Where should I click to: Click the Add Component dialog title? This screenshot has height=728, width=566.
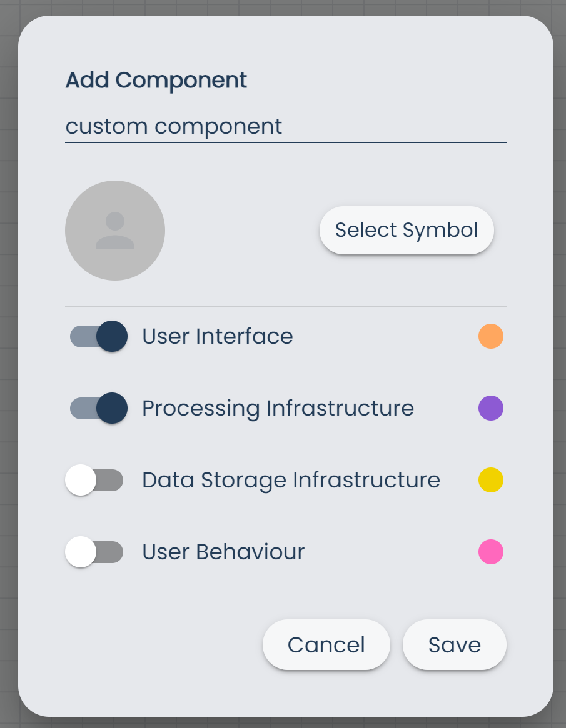[156, 80]
